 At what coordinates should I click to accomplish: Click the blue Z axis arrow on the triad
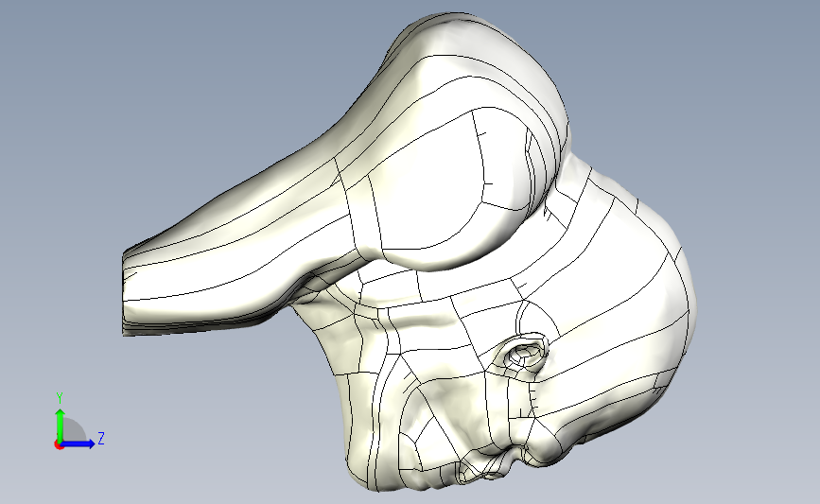click(x=79, y=443)
